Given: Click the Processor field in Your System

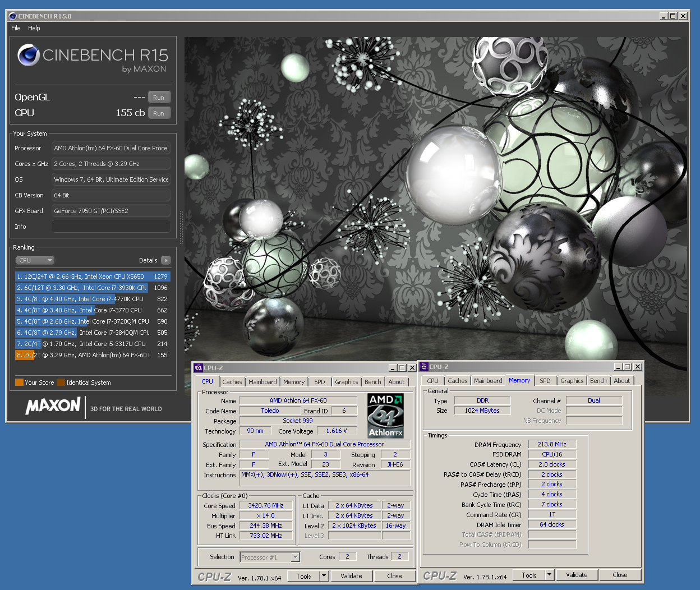Looking at the screenshot, I should click(x=110, y=148).
